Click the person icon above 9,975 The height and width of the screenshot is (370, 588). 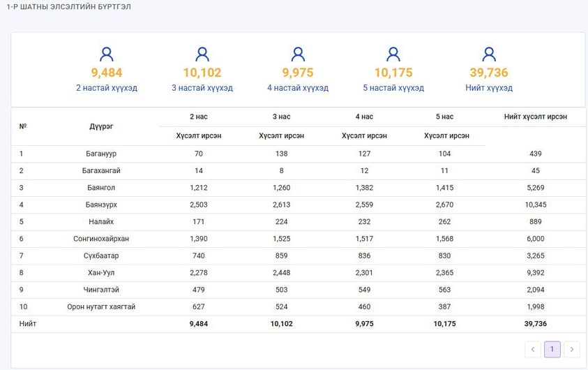[298, 54]
